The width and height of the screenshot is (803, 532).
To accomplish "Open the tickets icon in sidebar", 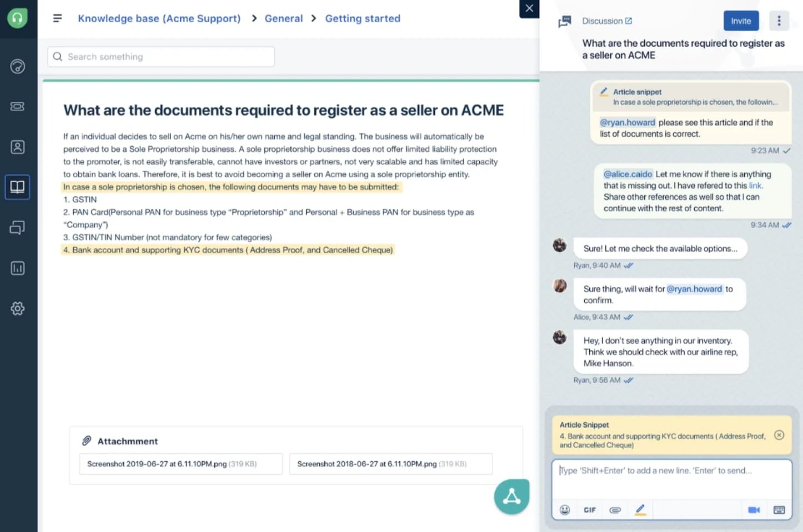I will click(x=18, y=107).
